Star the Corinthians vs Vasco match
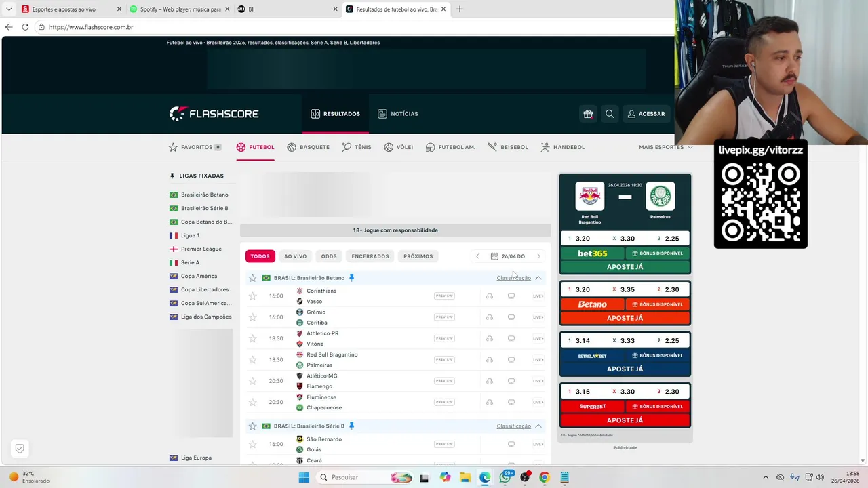This screenshot has width=868, height=488. (253, 296)
